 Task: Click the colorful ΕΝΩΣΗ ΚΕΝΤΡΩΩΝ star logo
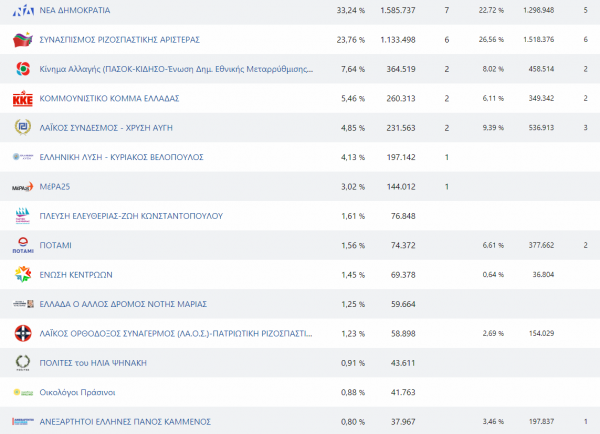pos(22,274)
